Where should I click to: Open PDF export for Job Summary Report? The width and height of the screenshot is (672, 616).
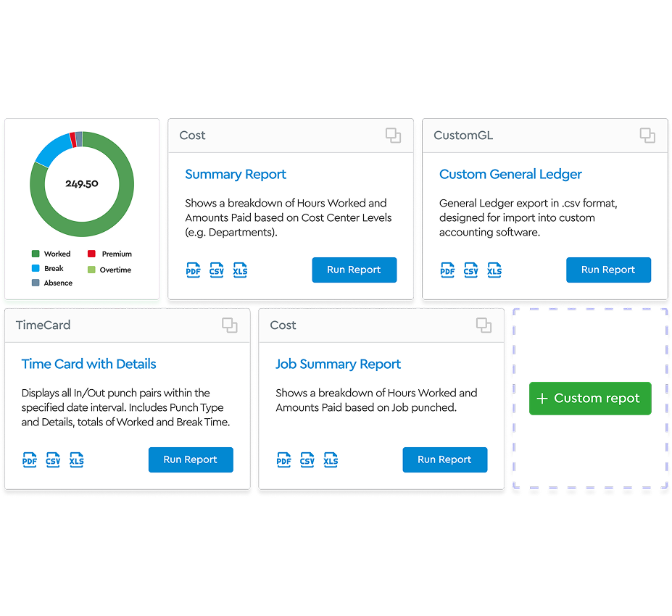(x=283, y=459)
